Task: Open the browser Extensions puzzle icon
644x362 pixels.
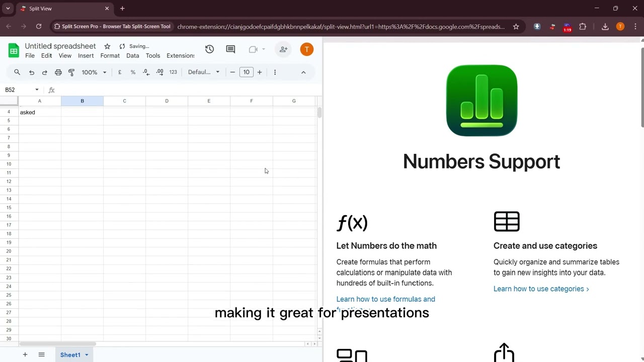Action: click(583, 27)
